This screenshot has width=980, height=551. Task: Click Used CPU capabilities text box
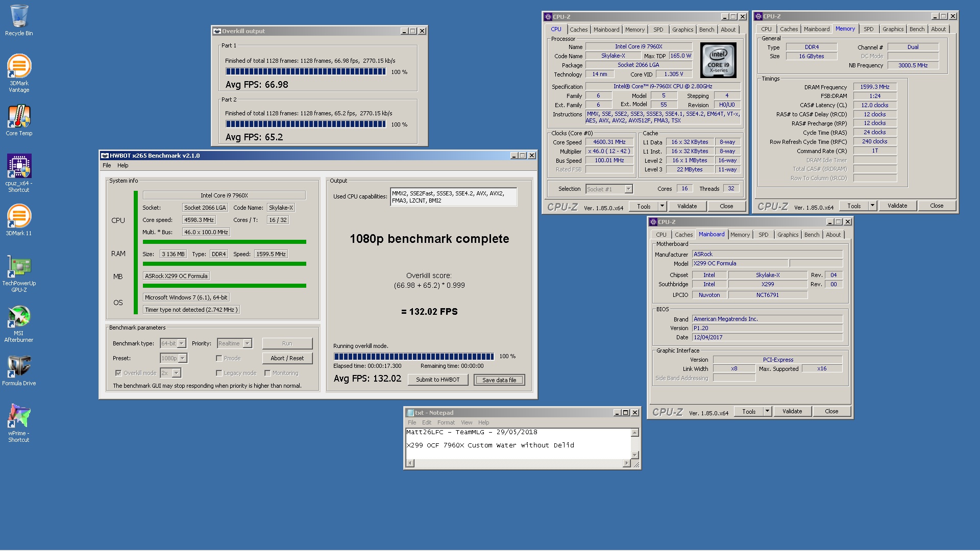click(453, 197)
